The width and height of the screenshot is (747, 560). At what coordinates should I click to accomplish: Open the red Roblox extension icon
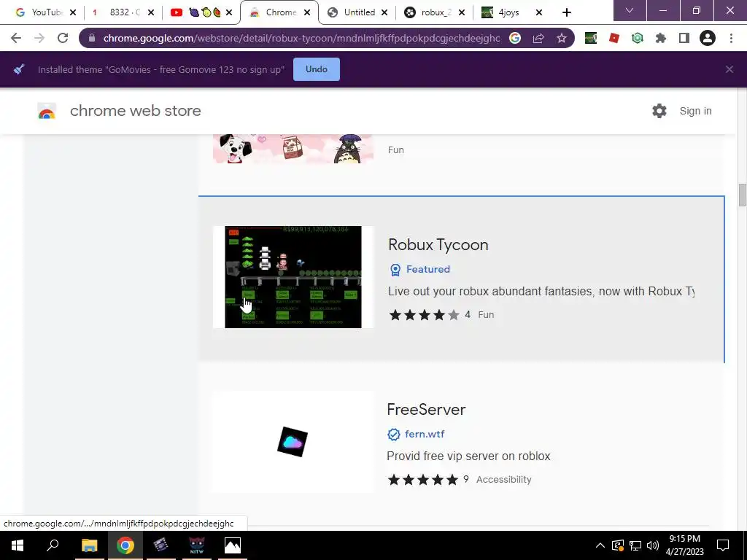614,38
